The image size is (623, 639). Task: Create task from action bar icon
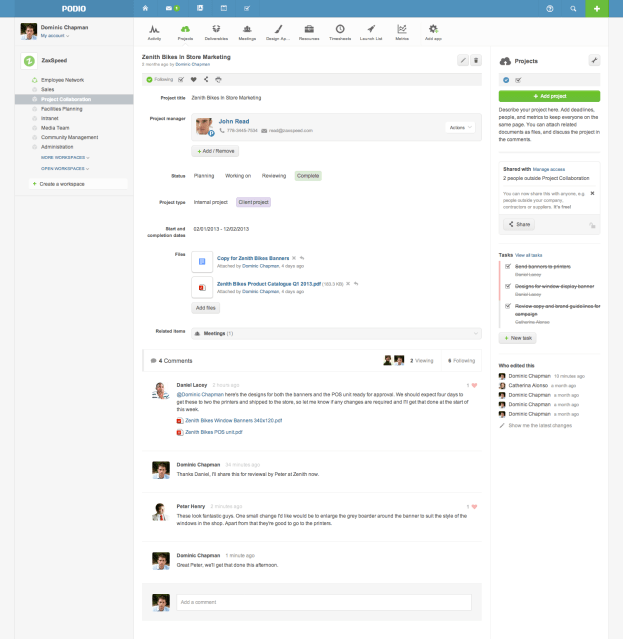coord(181,79)
